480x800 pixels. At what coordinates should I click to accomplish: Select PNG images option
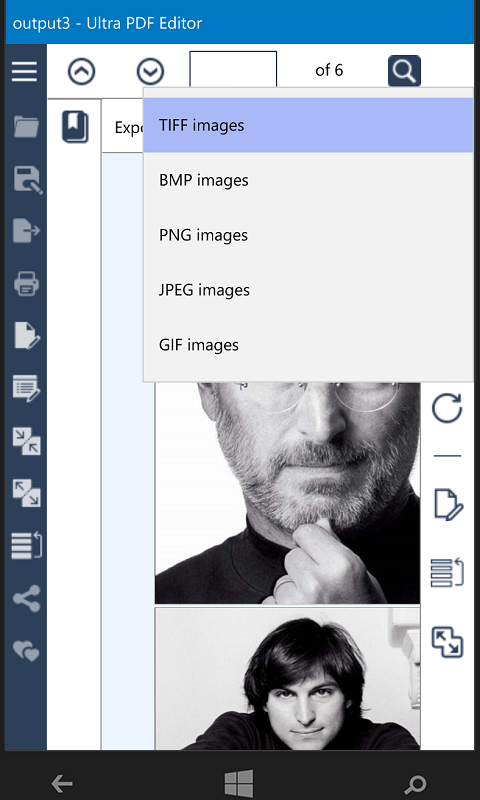pyautogui.click(x=308, y=235)
